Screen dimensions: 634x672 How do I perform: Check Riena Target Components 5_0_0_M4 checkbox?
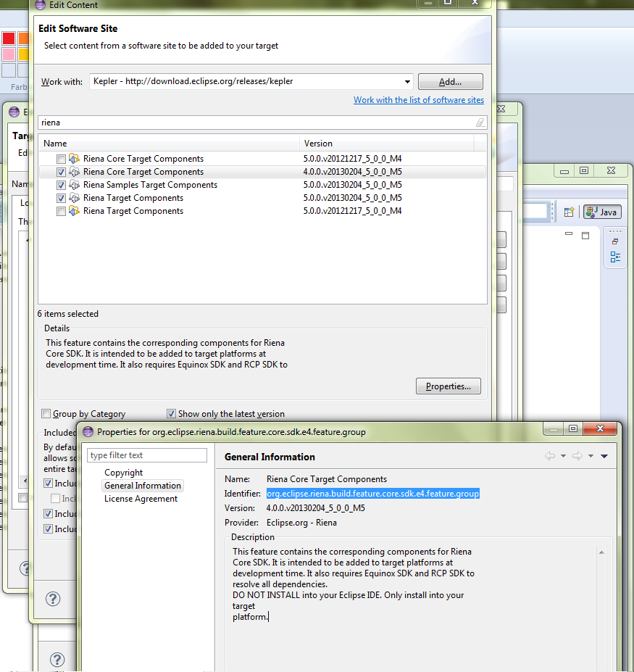(61, 211)
